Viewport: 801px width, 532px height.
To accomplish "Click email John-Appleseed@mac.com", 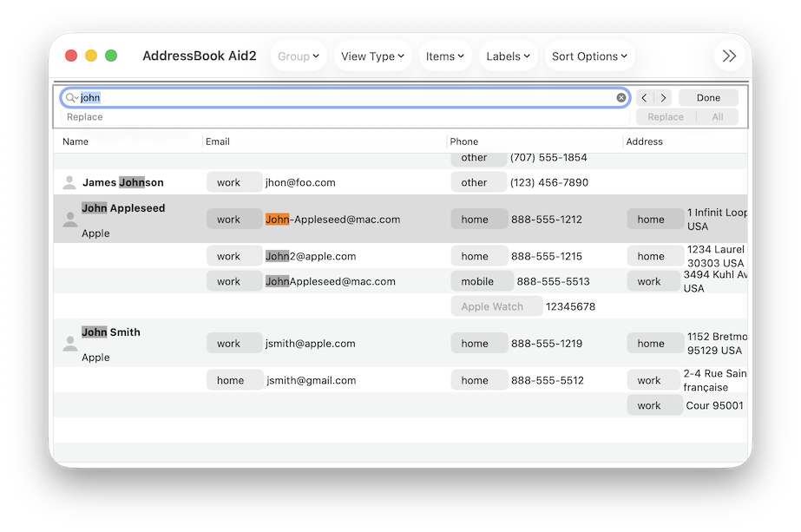I will coord(332,220).
